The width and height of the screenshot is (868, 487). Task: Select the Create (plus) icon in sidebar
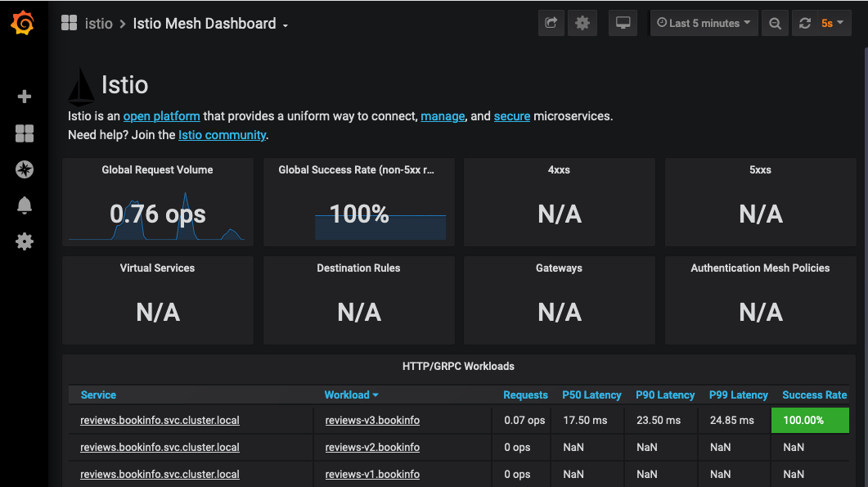point(24,96)
